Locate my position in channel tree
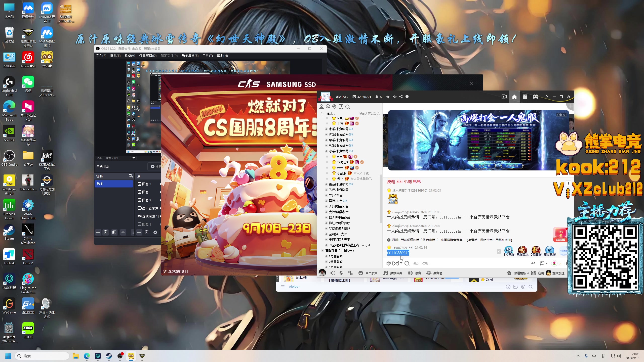This screenshot has height=362, width=644. click(x=334, y=107)
